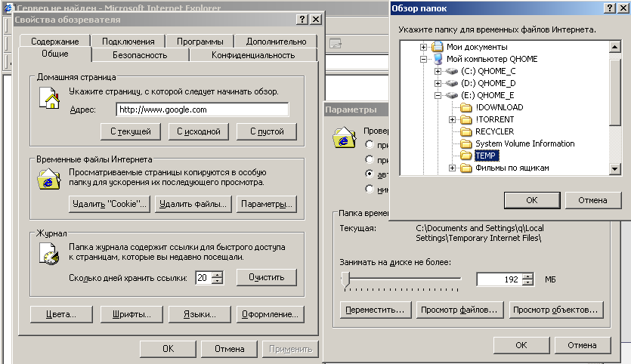Open Параметры button in temporary files section
631x364 pixels.
[x=267, y=204]
